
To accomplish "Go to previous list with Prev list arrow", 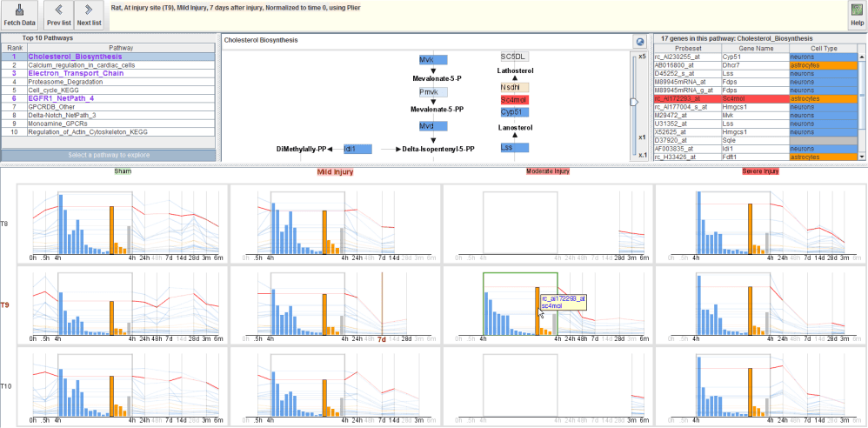I will (x=59, y=14).
